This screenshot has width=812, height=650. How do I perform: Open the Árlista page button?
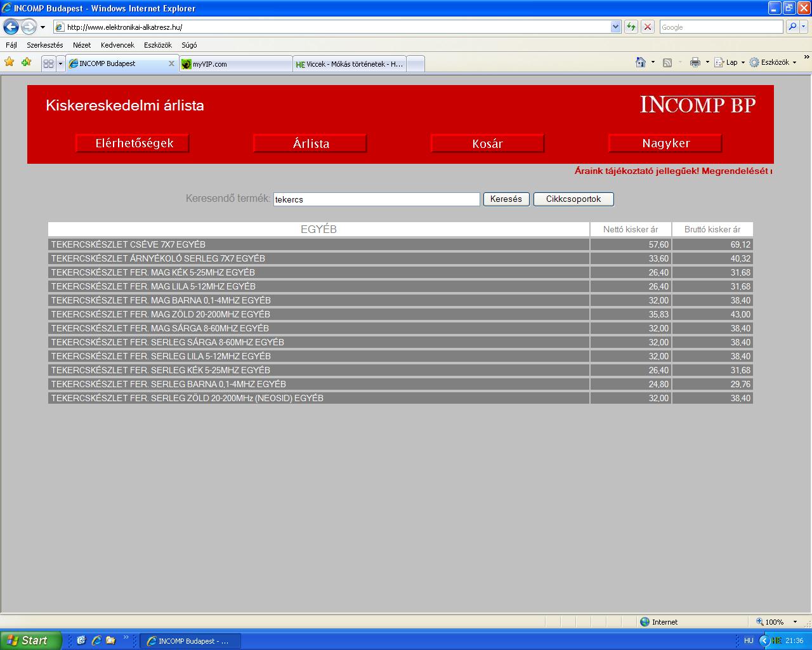(x=310, y=143)
